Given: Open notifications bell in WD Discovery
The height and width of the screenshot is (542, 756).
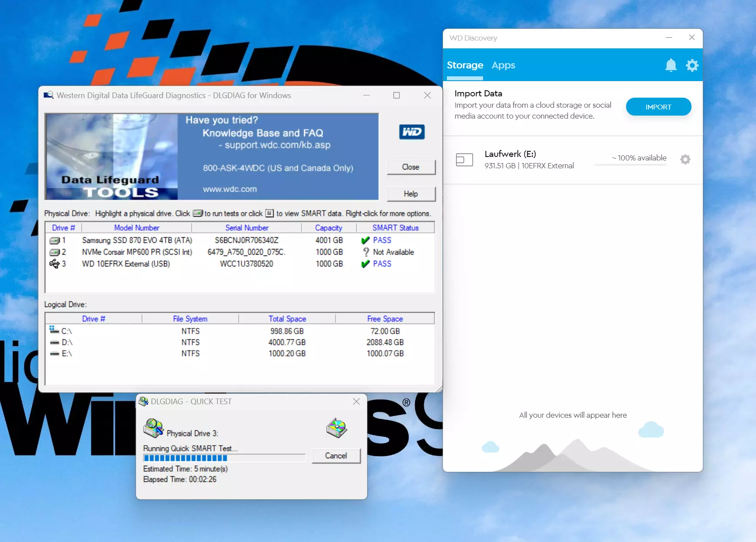Looking at the screenshot, I should [x=671, y=65].
